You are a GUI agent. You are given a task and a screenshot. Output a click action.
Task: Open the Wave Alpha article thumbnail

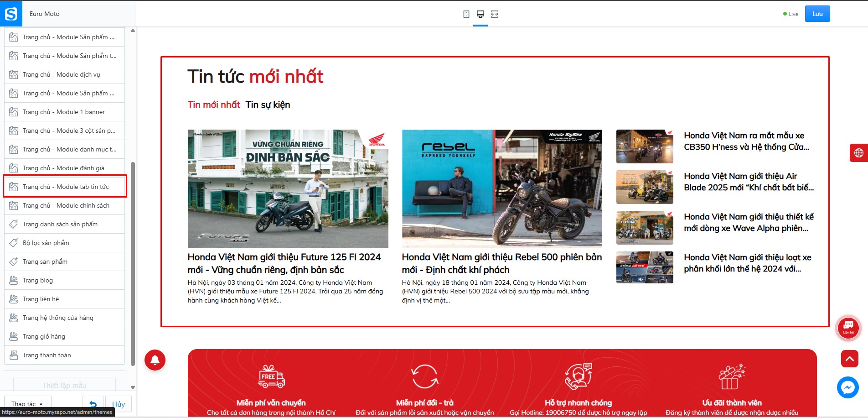tap(645, 228)
